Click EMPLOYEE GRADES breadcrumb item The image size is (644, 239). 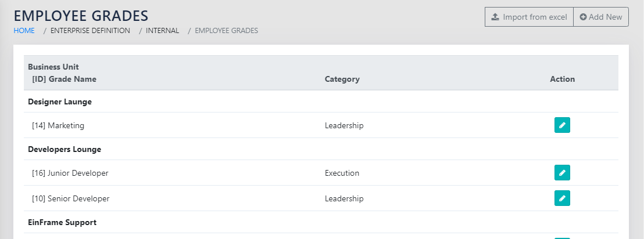227,30
